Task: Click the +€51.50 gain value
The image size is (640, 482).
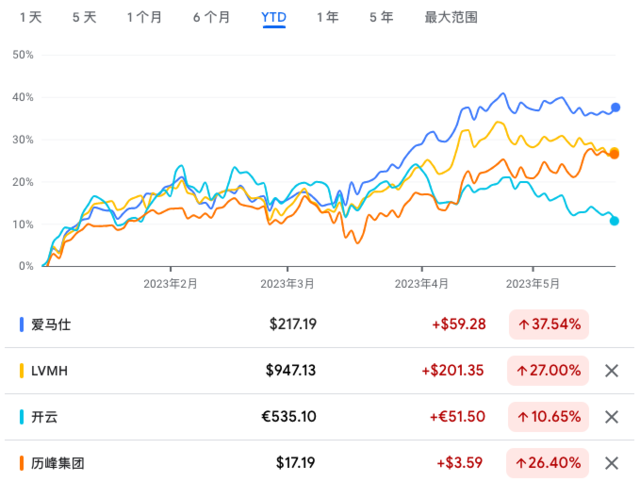Action: click(458, 416)
